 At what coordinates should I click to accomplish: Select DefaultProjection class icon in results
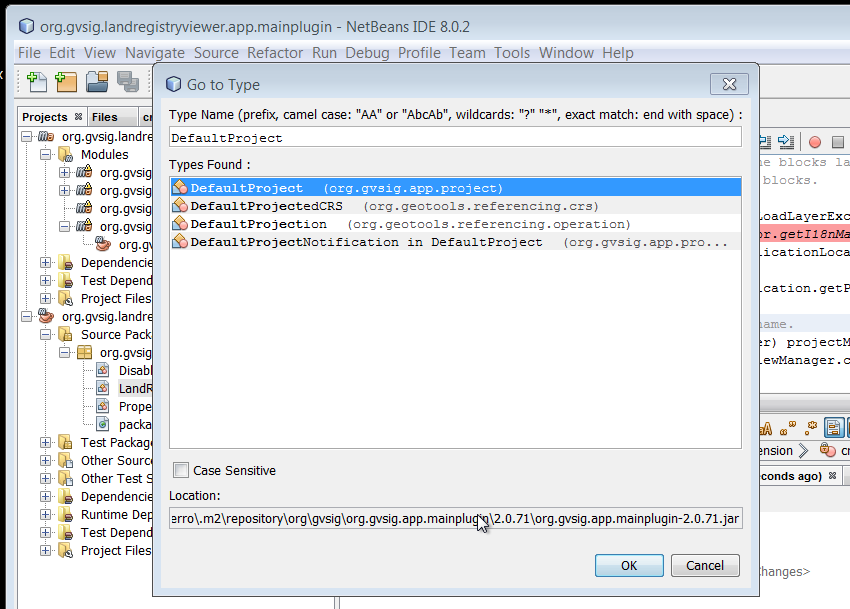(181, 224)
